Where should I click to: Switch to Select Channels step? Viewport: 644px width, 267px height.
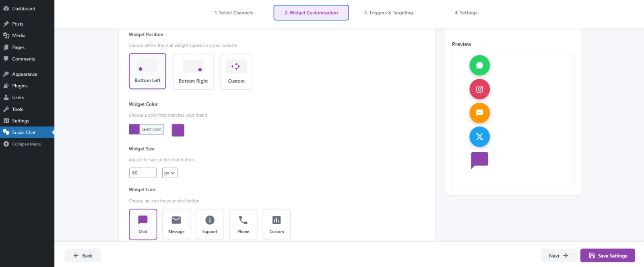234,13
